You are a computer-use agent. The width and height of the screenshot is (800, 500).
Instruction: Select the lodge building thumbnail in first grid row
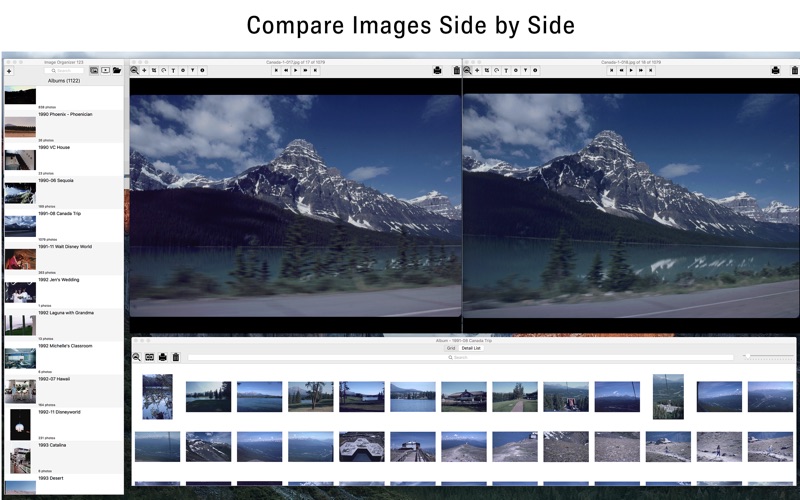click(464, 396)
